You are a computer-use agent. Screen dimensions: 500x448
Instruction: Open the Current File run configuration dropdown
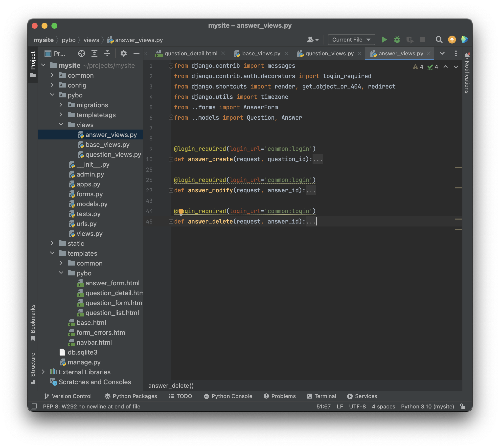[351, 40]
